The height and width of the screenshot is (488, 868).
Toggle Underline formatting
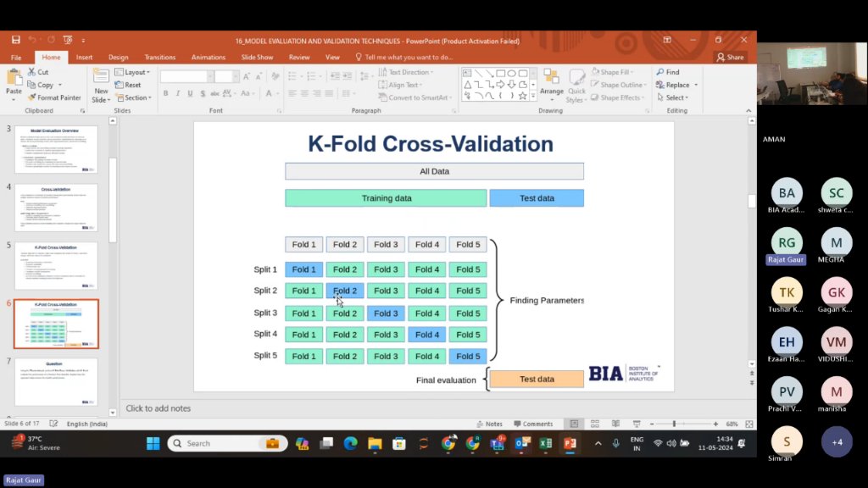coord(190,93)
